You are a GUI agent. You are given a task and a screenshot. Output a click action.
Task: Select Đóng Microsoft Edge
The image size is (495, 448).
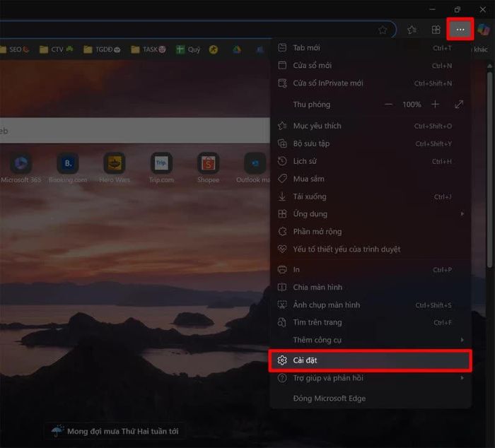click(x=371, y=399)
